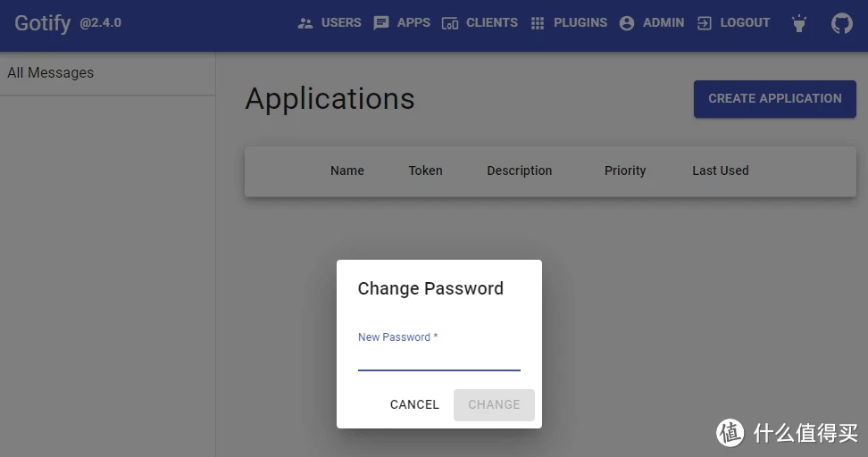Open the @2.4.0 version link

[x=100, y=23]
